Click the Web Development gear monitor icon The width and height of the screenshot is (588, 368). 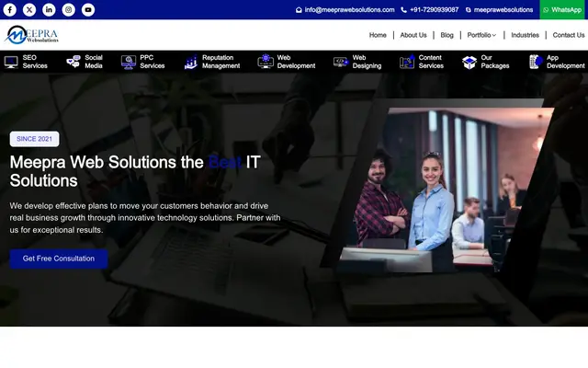click(x=266, y=62)
